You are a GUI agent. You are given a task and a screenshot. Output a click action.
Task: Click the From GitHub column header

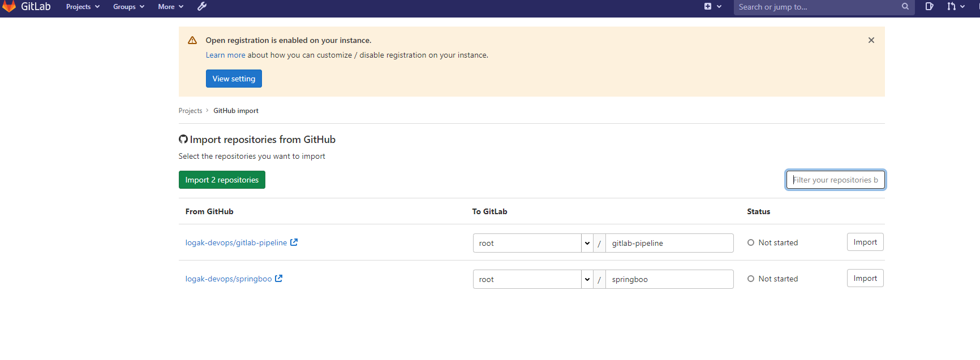coord(209,211)
